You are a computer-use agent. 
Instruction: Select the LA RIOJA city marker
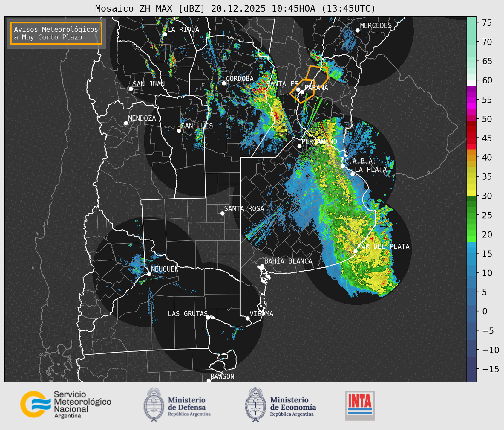coord(165,34)
